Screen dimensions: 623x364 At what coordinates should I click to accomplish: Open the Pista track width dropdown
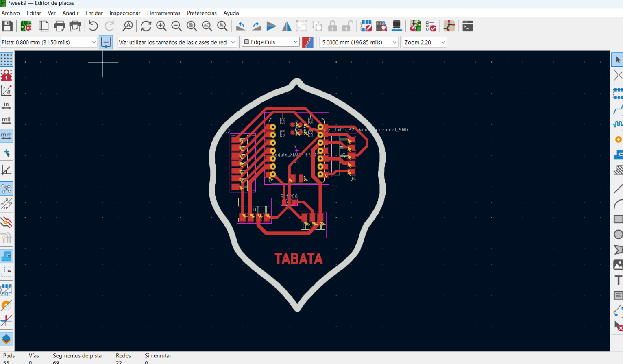(x=49, y=42)
